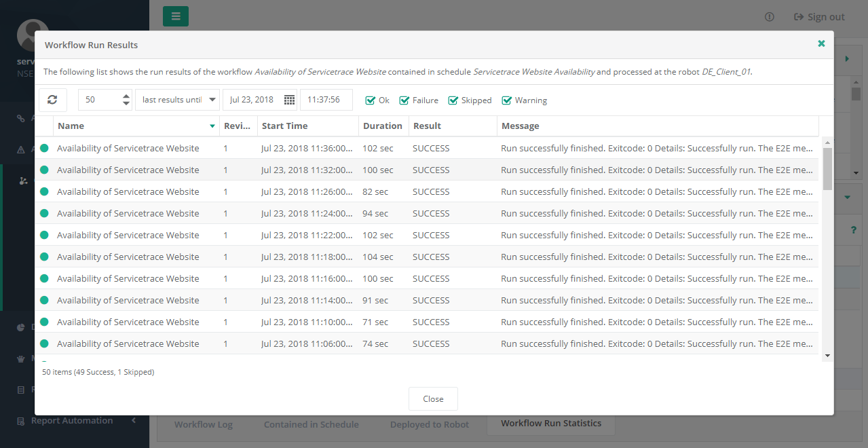
Task: Sort by Result column header
Action: tap(453, 126)
